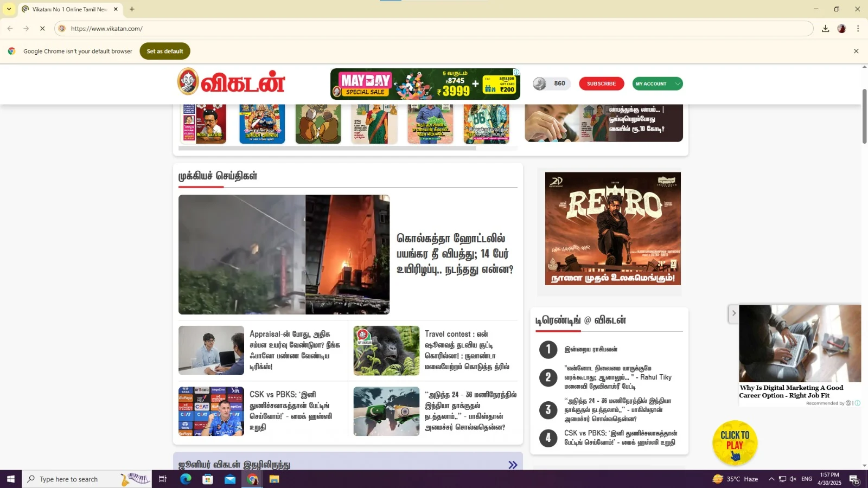Viewport: 868px width, 488px height.
Task: Open the Chrome profile avatar
Action: [841, 29]
